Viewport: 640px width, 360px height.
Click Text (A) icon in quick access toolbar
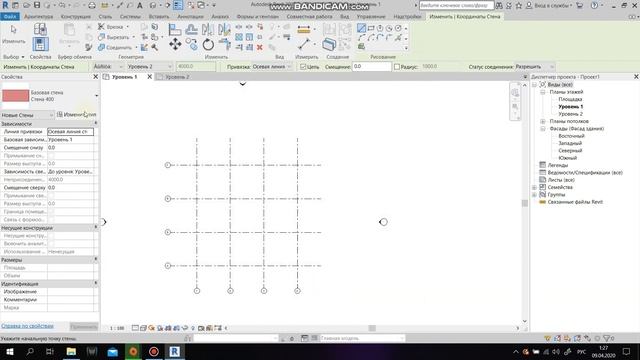pos(140,5)
